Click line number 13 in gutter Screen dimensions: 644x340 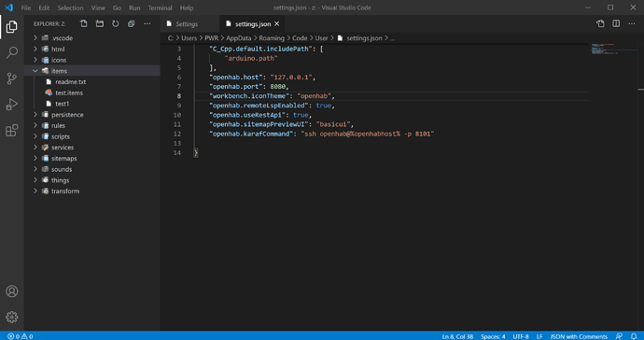(177, 143)
